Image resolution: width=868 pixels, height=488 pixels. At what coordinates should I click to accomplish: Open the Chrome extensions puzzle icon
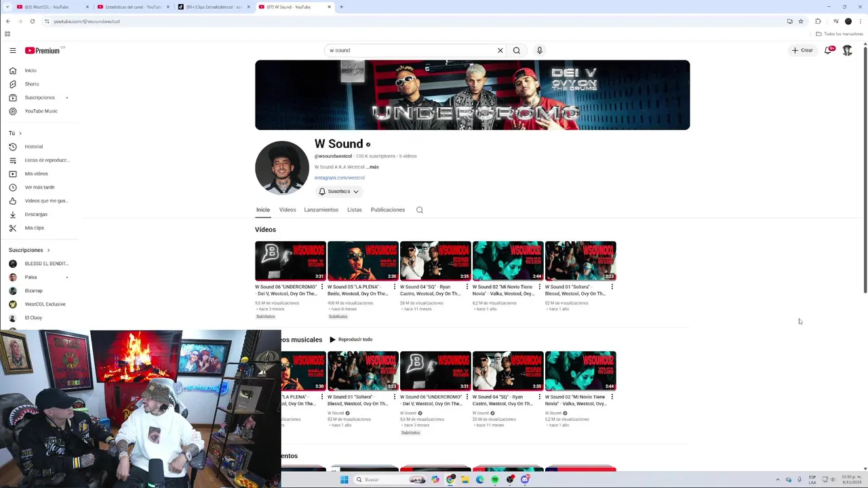[818, 21]
